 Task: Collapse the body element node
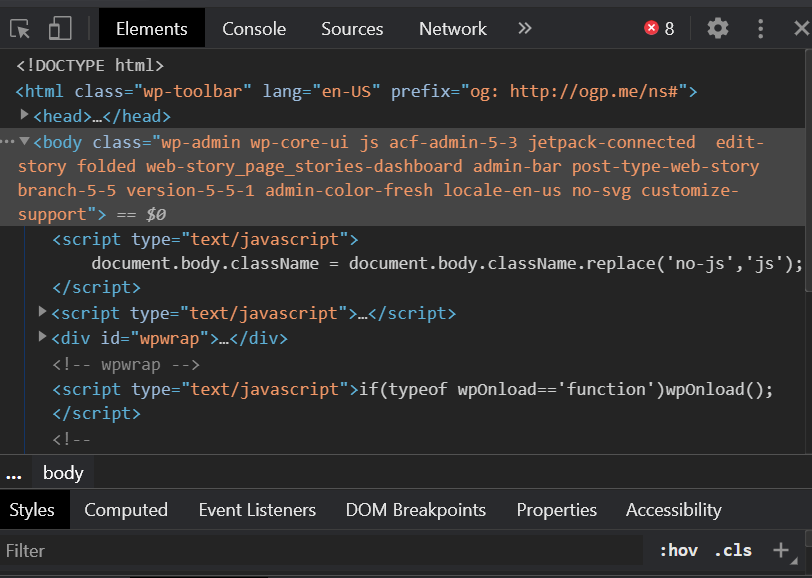click(24, 141)
